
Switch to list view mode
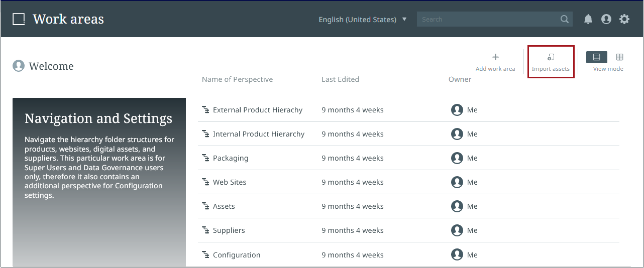point(596,57)
